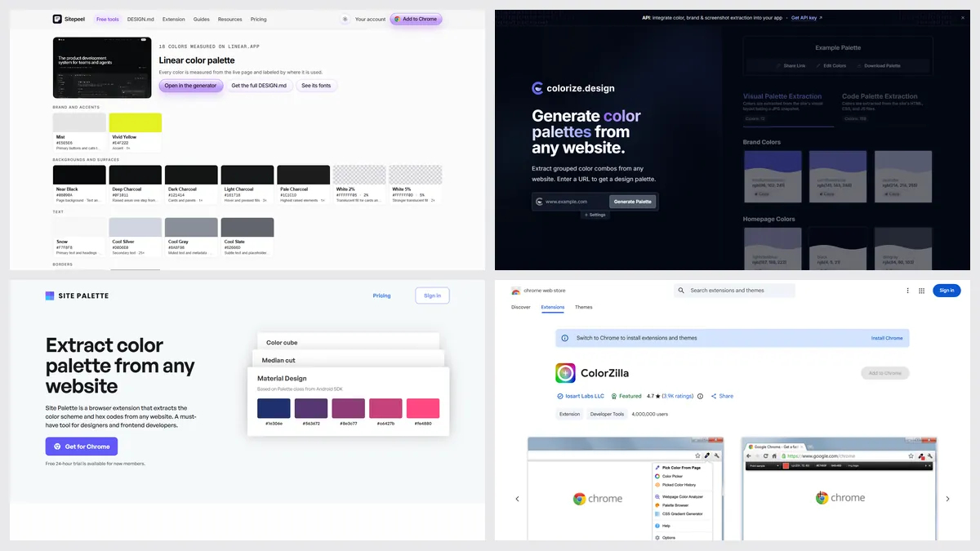Screen dimensions: 980x551
Task: Open the three-dot menu in Chrome Web Store
Action: coord(907,291)
